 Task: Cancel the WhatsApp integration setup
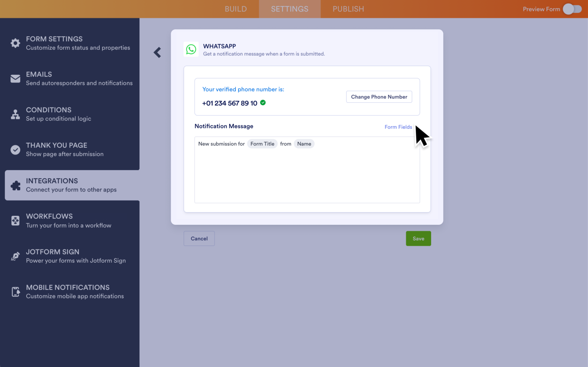pyautogui.click(x=199, y=239)
